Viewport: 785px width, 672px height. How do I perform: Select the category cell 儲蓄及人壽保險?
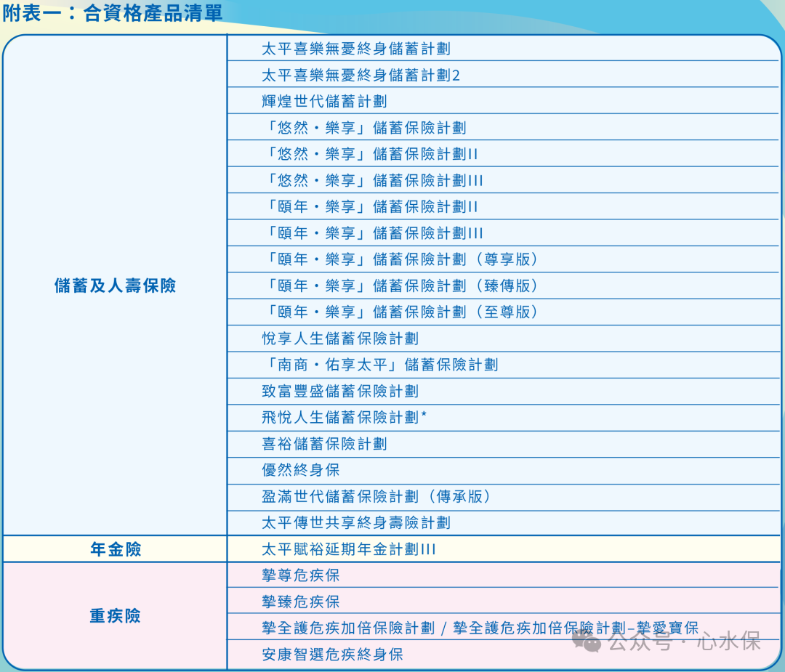point(115,286)
